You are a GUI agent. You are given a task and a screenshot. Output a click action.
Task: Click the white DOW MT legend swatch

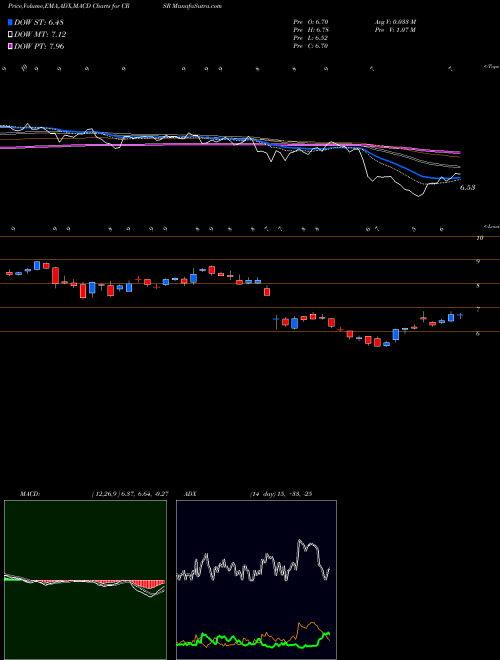[10, 35]
